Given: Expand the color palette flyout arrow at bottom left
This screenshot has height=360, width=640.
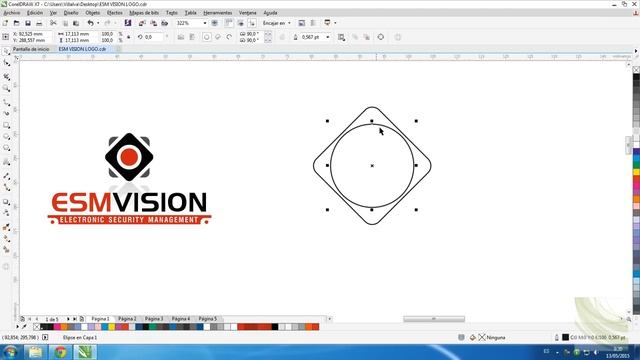Looking at the screenshot, I should point(17,327).
